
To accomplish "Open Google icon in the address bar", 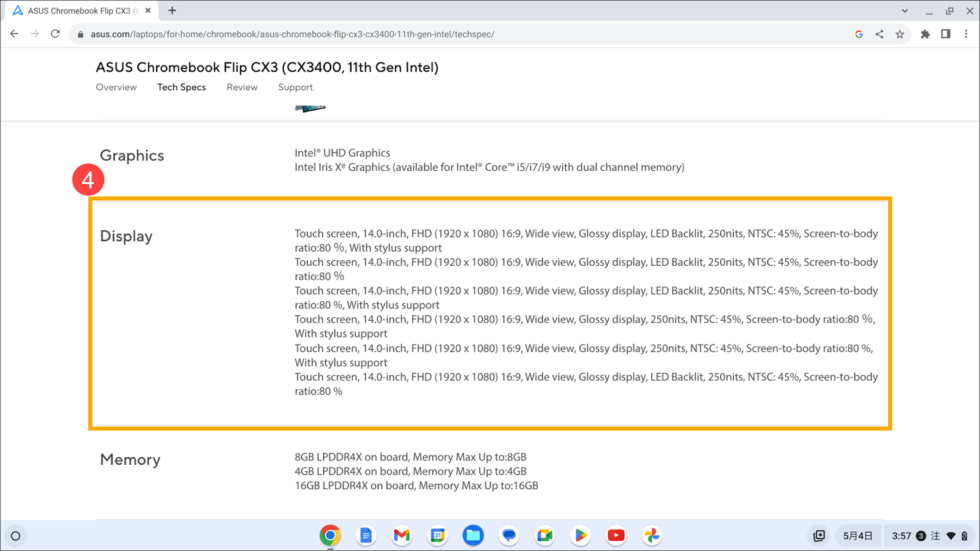I will (859, 34).
